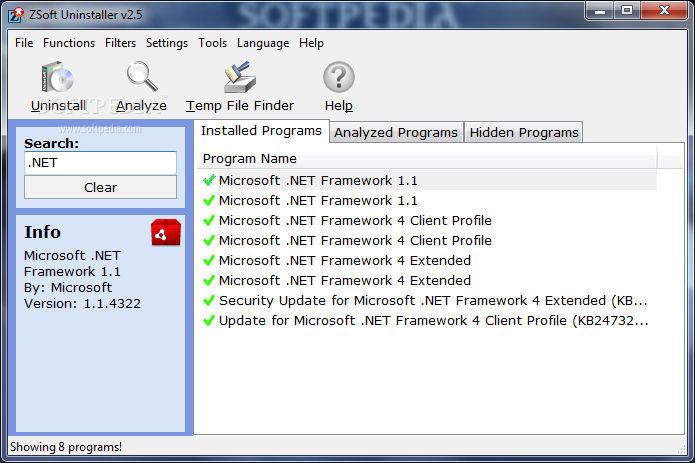Viewport: 695px width, 463px height.
Task: Click the Clear search button
Action: point(100,187)
